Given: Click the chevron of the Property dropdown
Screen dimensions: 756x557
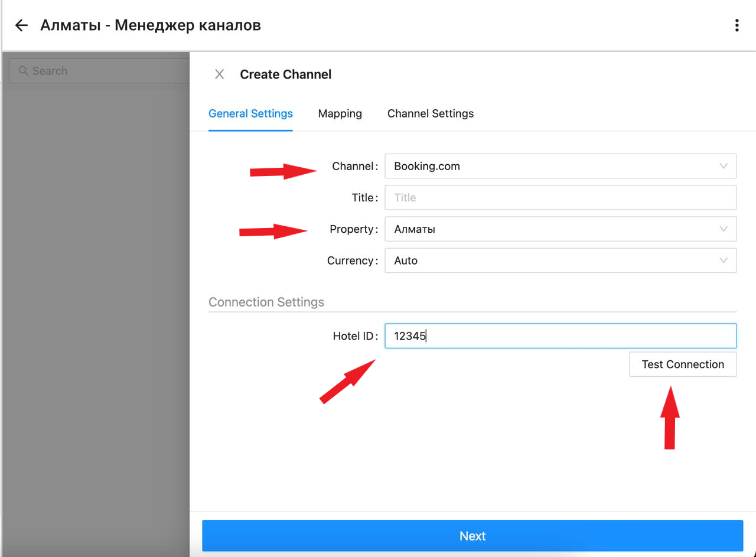Looking at the screenshot, I should pos(724,229).
